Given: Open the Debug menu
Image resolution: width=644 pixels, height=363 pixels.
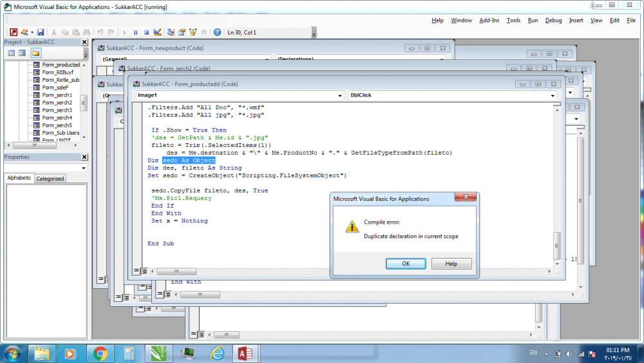Looking at the screenshot, I should 553,20.
